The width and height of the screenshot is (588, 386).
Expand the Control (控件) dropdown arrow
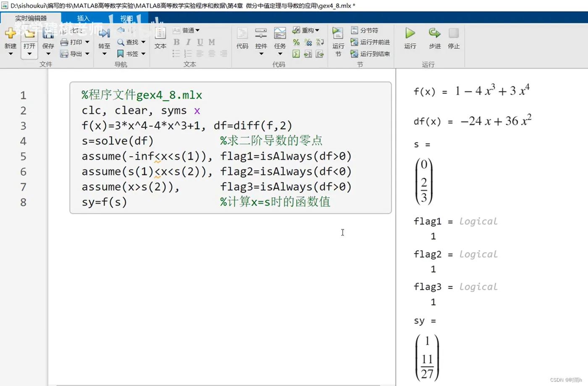coord(261,54)
